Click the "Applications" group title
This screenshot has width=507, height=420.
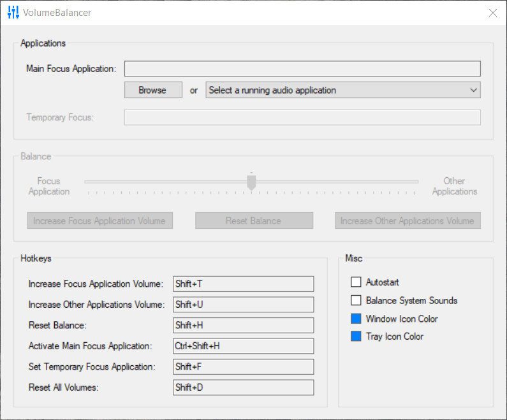[43, 43]
